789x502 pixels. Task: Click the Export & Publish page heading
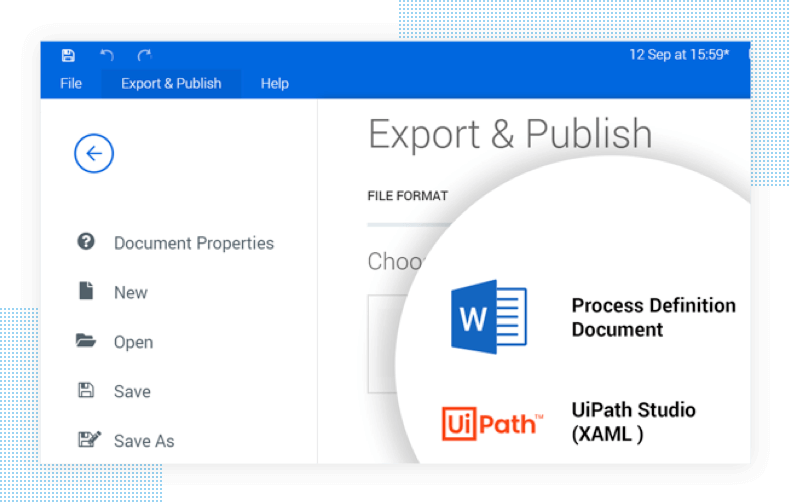point(510,134)
